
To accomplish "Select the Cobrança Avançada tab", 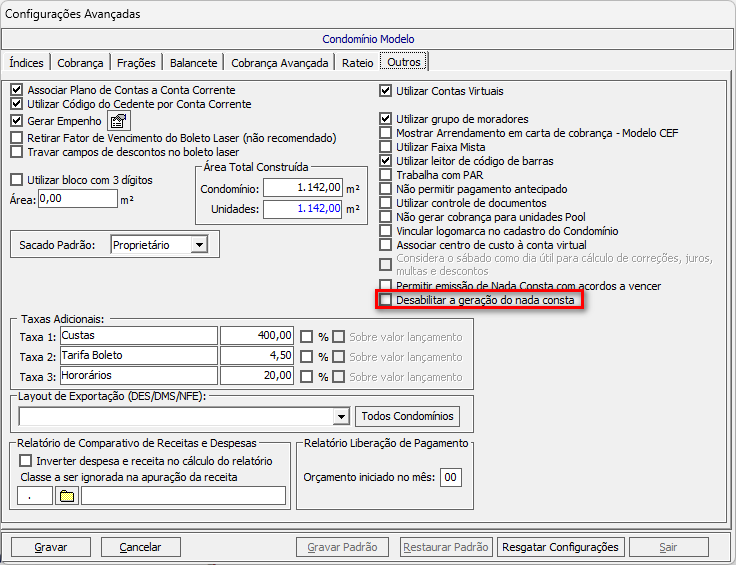I will click(279, 63).
